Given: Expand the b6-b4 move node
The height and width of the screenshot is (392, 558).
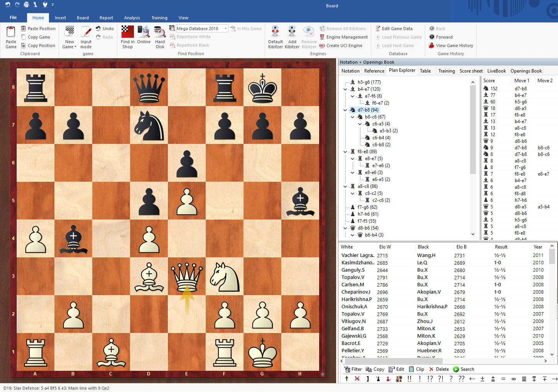Looking at the screenshot, I should click(x=352, y=235).
